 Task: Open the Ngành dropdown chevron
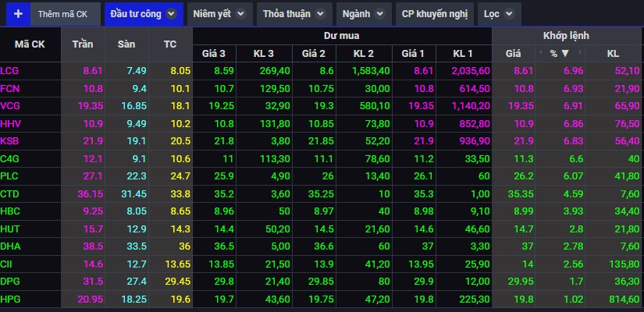click(379, 14)
